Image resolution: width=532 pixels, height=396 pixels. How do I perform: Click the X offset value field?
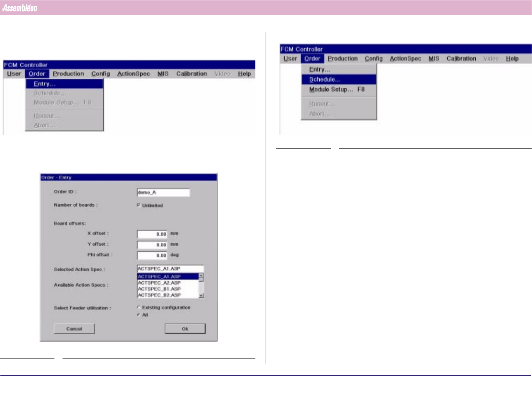click(152, 234)
